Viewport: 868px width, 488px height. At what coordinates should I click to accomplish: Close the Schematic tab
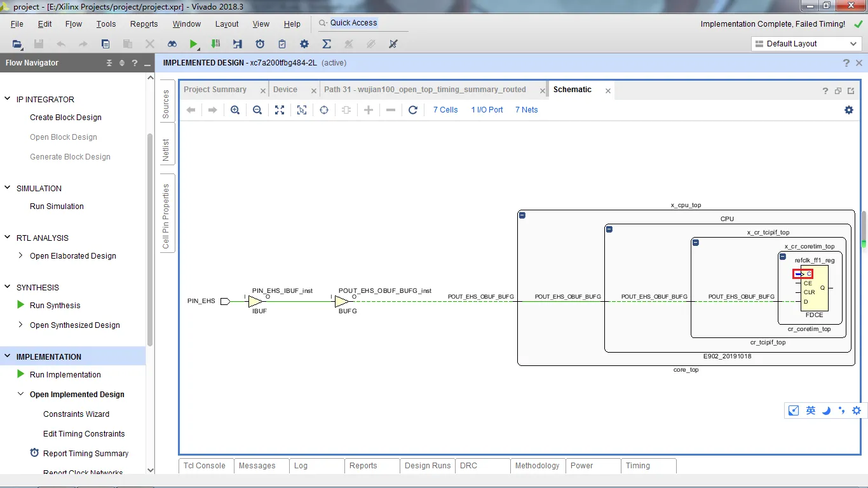tap(608, 91)
